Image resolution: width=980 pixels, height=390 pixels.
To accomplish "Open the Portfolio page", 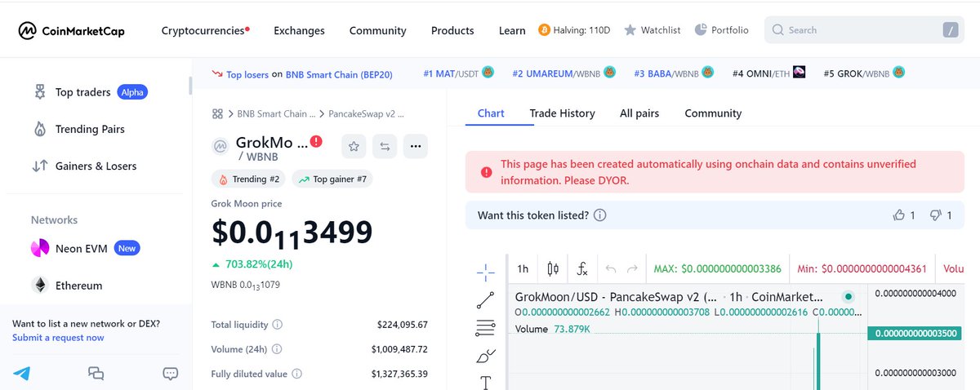I will [721, 30].
